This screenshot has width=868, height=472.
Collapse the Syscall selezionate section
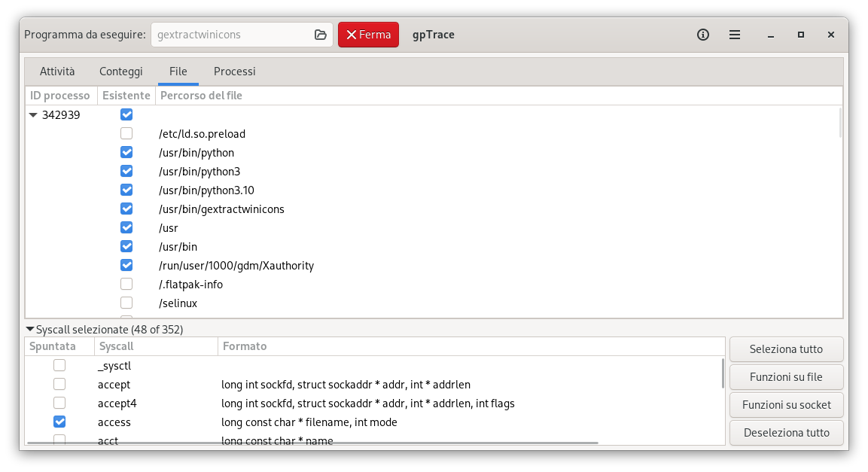pyautogui.click(x=30, y=329)
